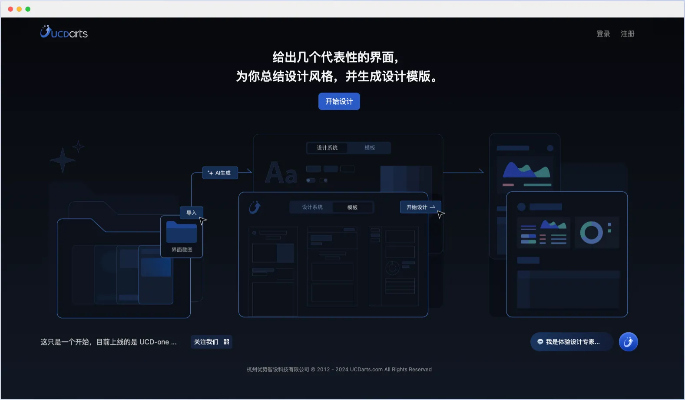Click the donut chart in the dashboard preview
The image size is (685, 400).
click(x=591, y=233)
